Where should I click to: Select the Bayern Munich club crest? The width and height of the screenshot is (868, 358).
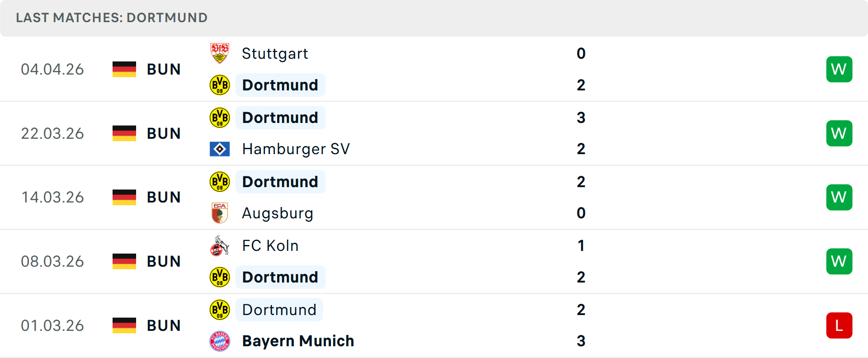coord(220,341)
